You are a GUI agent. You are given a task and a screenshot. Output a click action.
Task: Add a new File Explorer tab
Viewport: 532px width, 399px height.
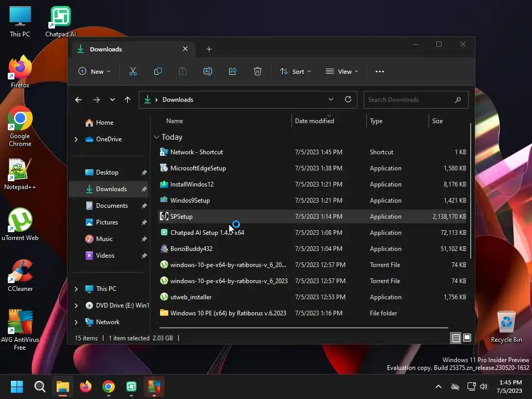tap(209, 49)
